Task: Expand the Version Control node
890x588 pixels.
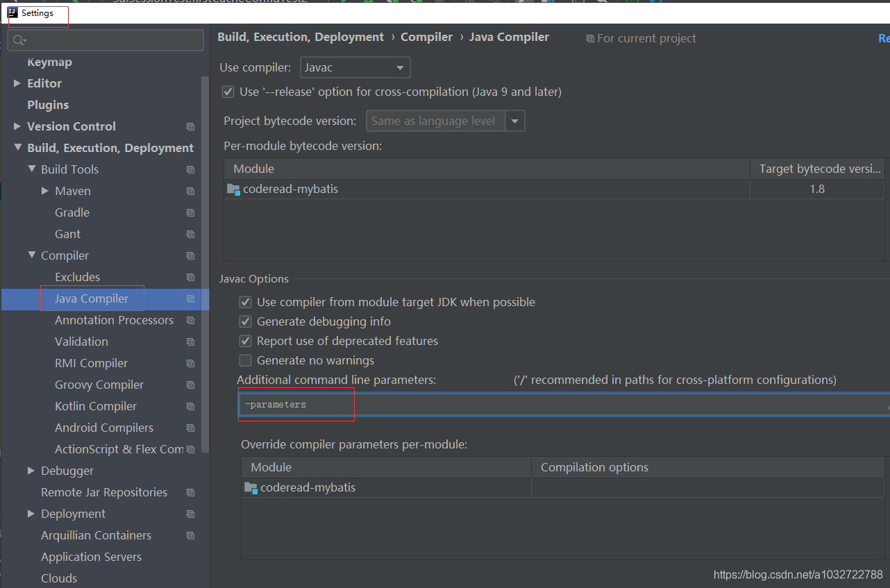Action: coord(17,126)
